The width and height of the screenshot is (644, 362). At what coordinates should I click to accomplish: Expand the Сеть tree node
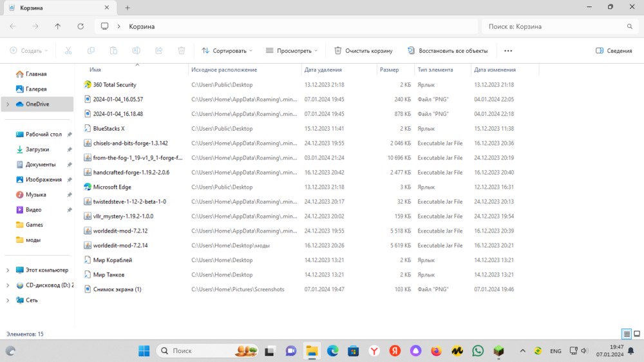pyautogui.click(x=8, y=300)
